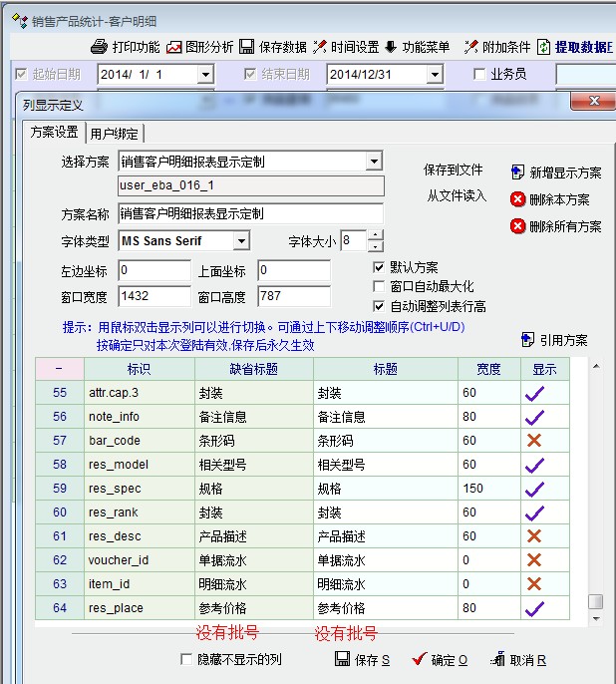Check 隐藏不显示的列 option
The height and width of the screenshot is (684, 616).
[x=186, y=659]
